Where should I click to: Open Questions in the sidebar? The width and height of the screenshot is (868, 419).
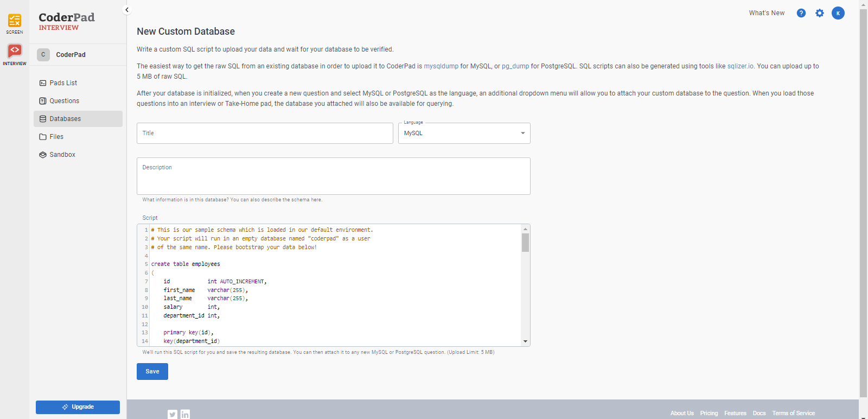(x=64, y=101)
